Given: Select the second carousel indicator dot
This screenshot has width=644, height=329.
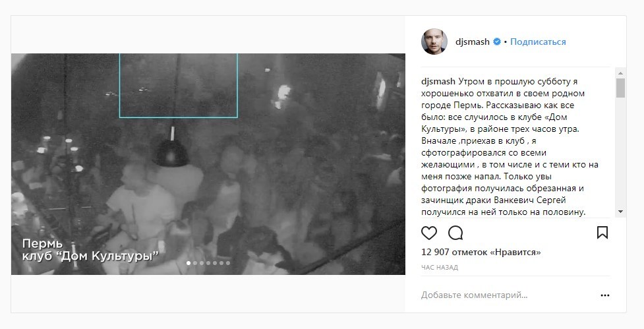Looking at the screenshot, I should coord(195,263).
